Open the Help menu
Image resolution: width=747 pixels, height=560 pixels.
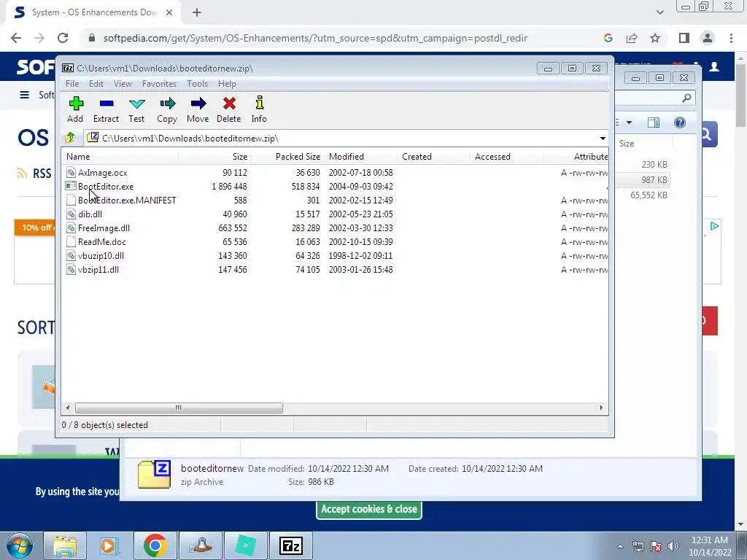(x=227, y=84)
